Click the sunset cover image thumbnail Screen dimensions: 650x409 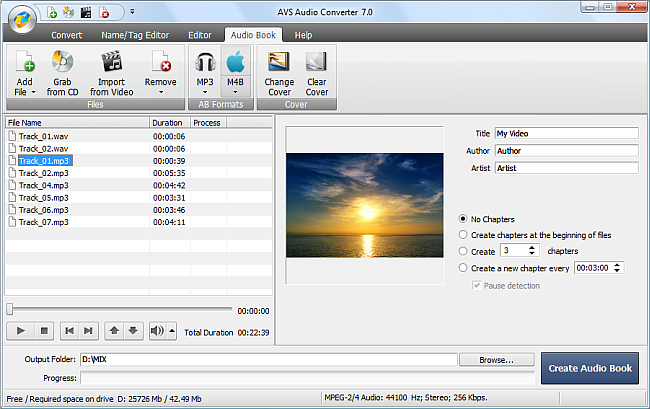tap(365, 205)
